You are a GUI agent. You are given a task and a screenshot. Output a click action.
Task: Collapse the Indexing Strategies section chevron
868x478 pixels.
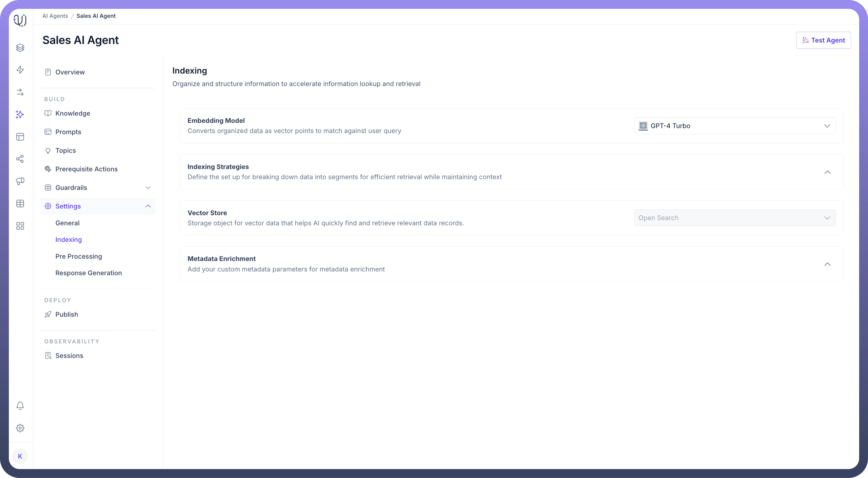tap(827, 172)
